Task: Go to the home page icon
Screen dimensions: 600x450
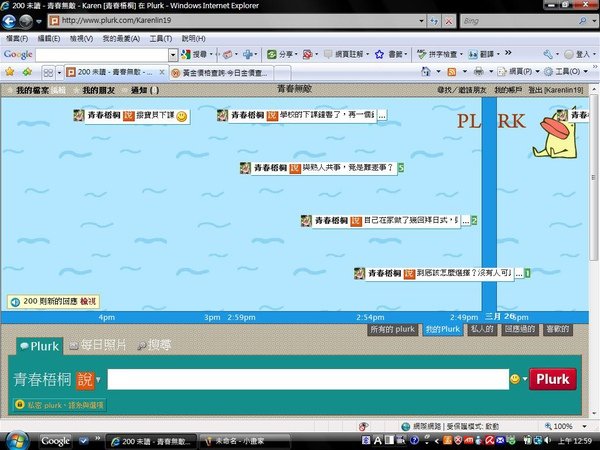Action: [426, 71]
